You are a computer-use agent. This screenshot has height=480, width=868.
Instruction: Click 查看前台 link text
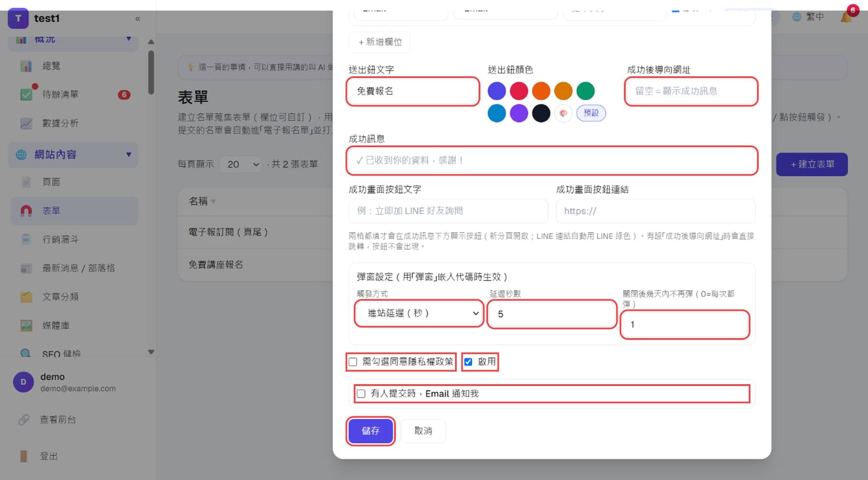58,420
